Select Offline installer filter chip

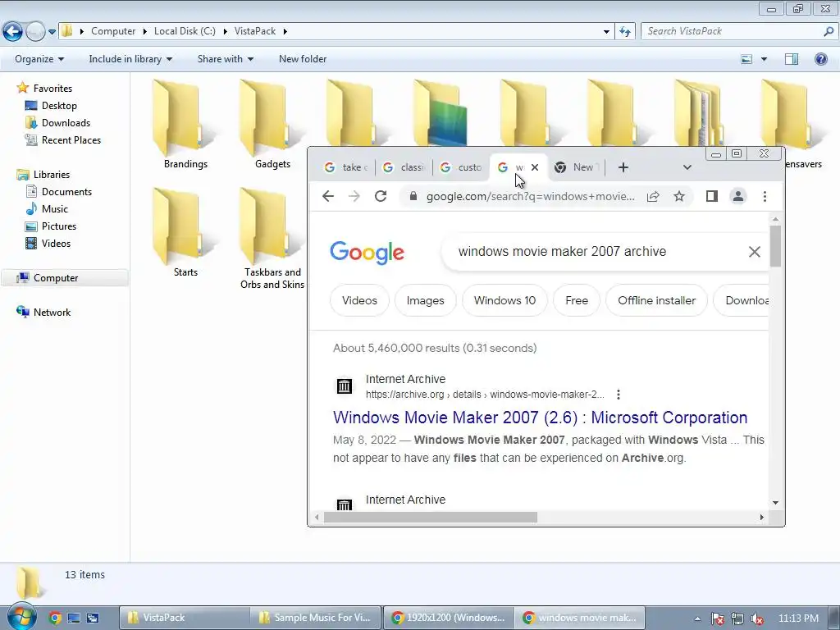(657, 300)
